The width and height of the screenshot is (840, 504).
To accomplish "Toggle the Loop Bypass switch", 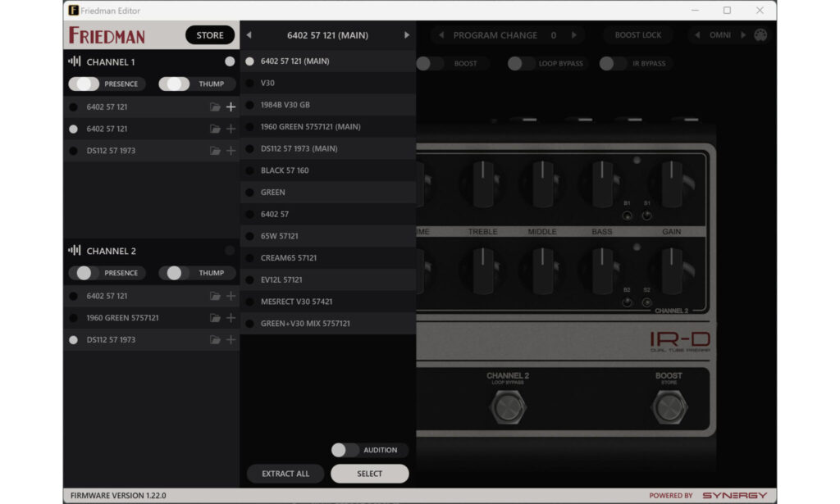I will (522, 64).
